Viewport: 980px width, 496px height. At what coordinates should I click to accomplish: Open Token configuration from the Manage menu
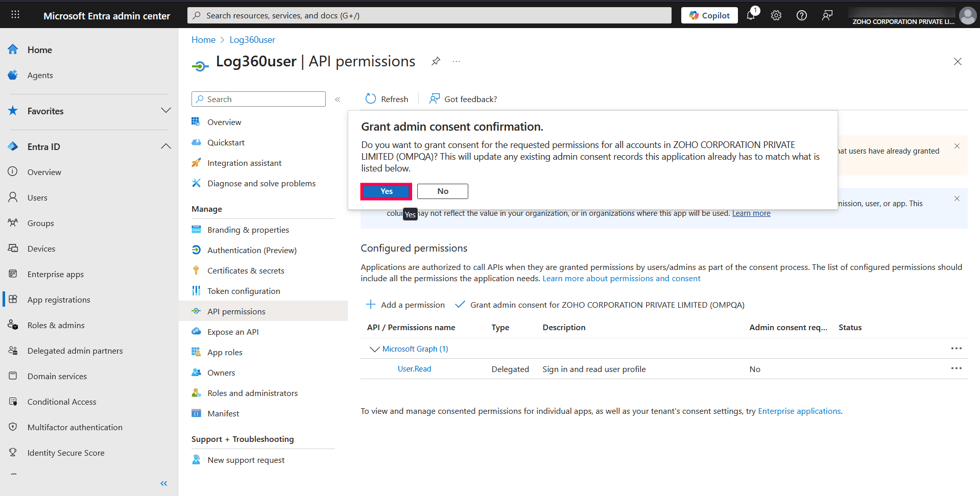[244, 290]
